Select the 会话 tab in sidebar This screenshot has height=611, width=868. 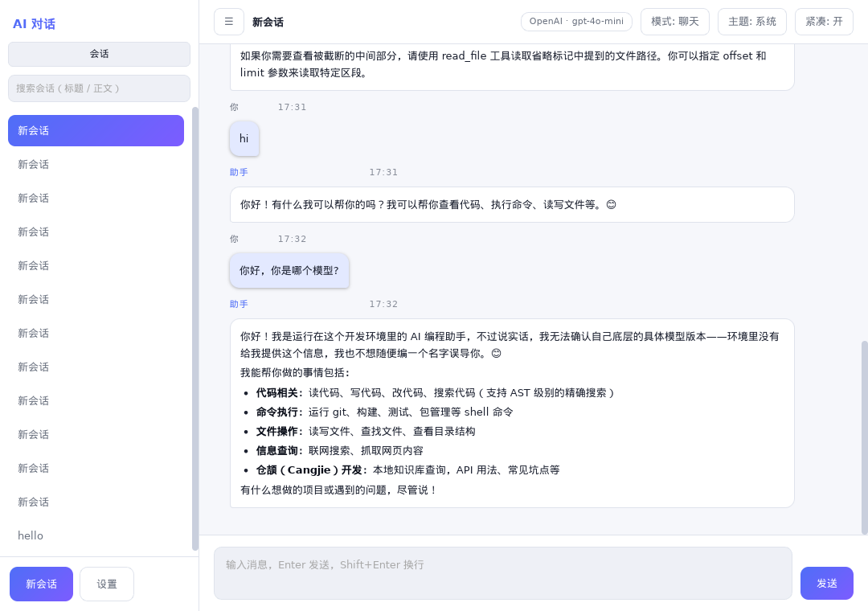pos(99,54)
